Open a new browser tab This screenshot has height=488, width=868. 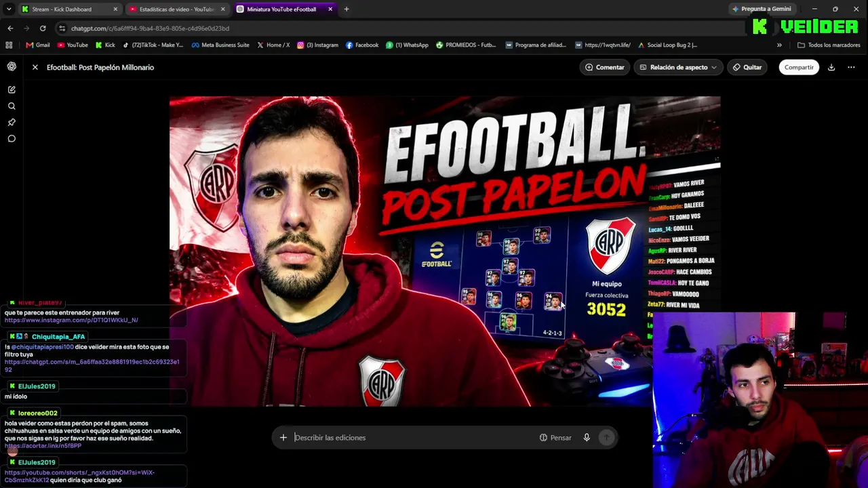tap(347, 9)
